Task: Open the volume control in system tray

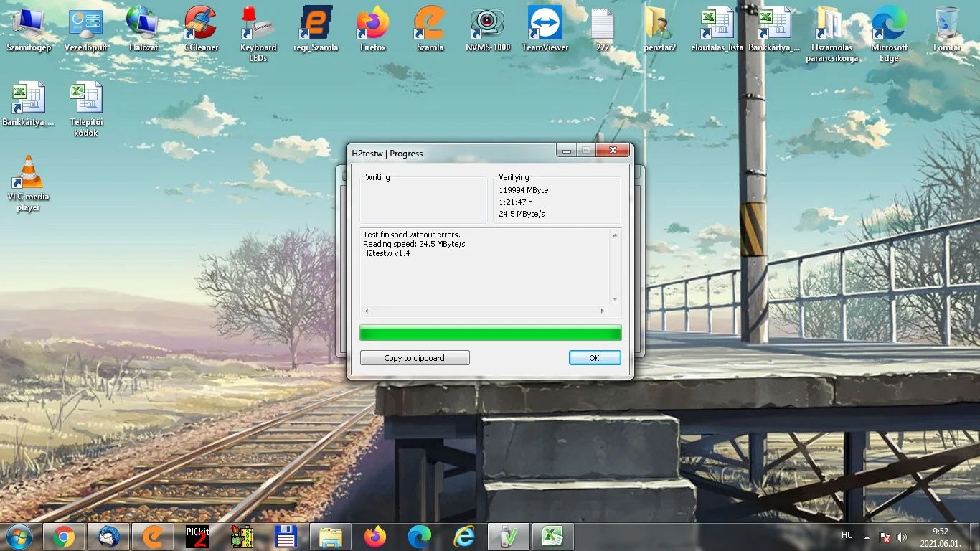Action: click(x=902, y=537)
